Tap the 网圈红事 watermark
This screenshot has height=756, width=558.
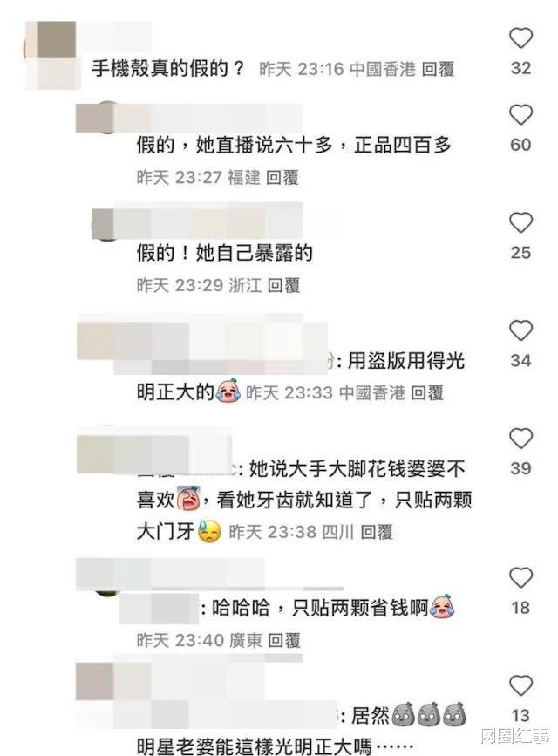point(514,736)
